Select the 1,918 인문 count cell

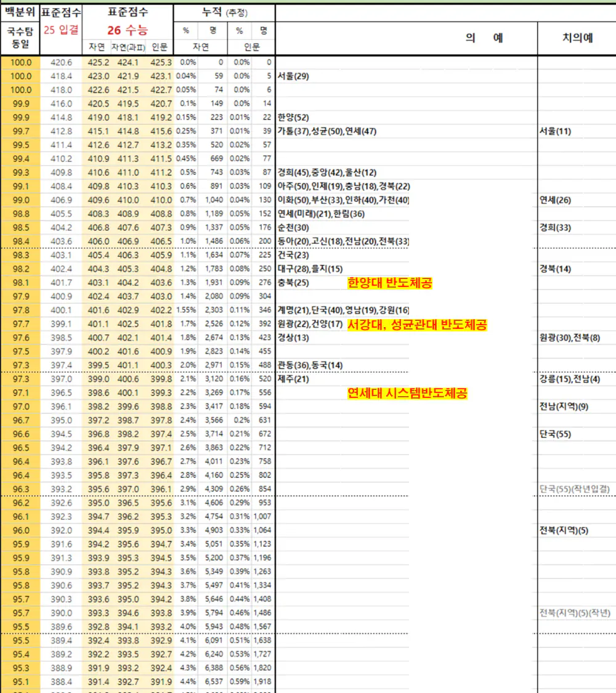tap(262, 681)
